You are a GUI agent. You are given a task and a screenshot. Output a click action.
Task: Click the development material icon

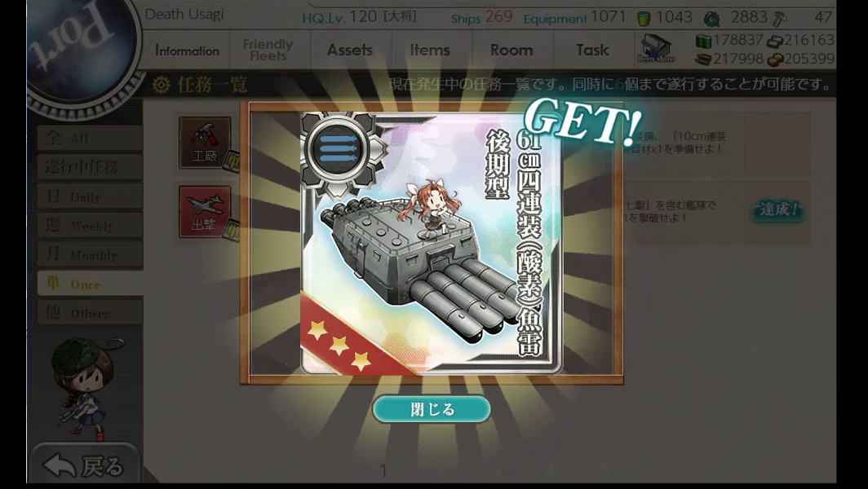pos(711,20)
